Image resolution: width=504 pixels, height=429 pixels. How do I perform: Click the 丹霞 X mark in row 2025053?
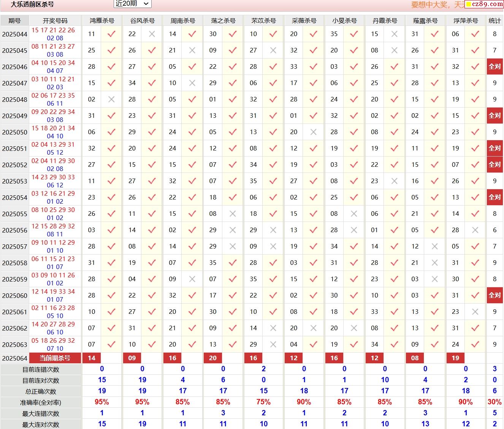coord(395,181)
